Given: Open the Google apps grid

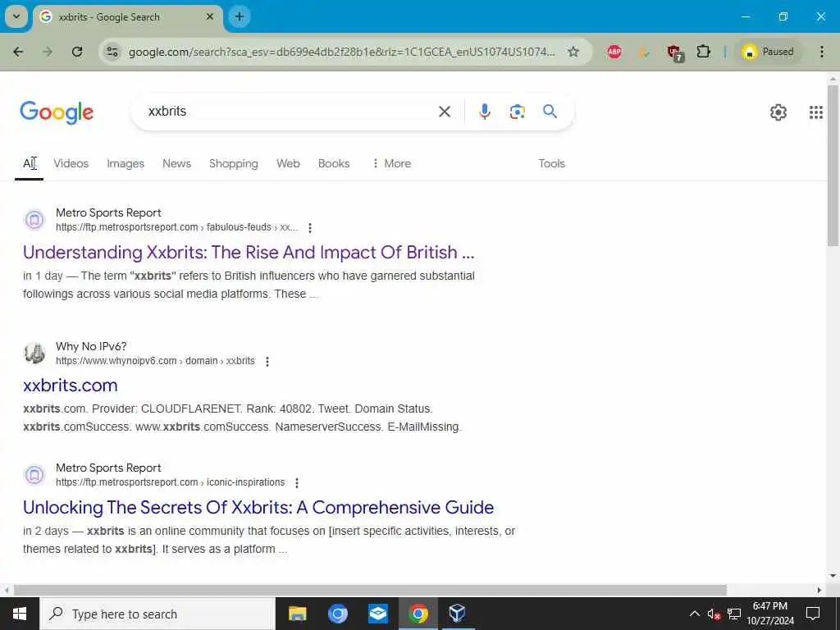Looking at the screenshot, I should [x=816, y=112].
